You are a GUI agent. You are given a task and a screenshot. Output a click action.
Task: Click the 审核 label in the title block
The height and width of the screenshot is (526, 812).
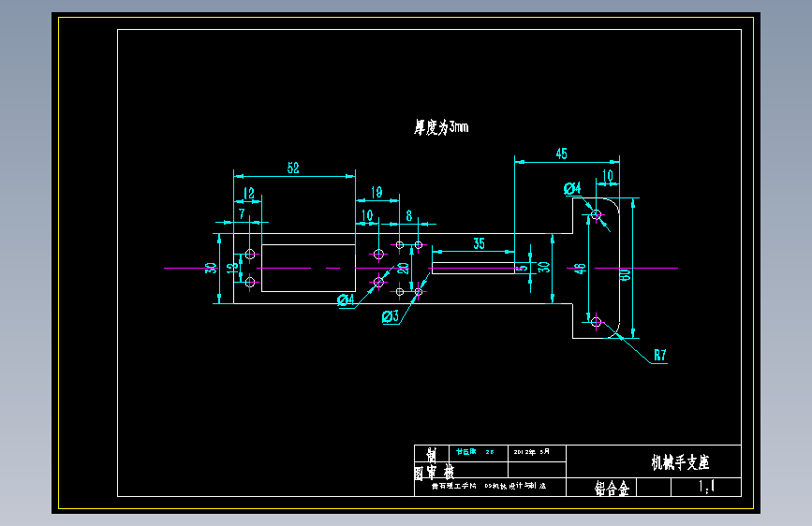(x=441, y=472)
